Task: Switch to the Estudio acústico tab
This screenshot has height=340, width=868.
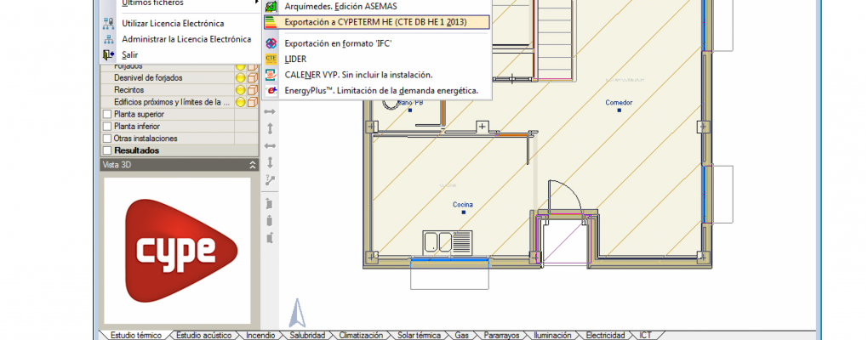Action: 203,335
